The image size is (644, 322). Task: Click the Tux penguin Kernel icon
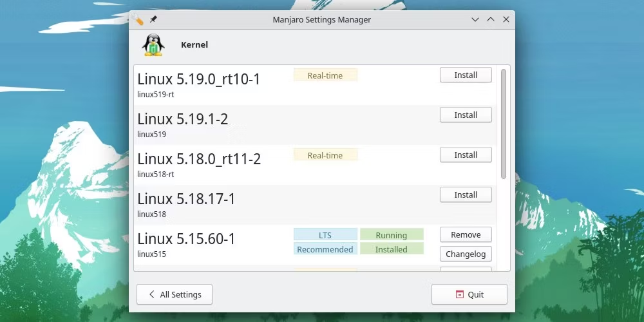[x=153, y=45]
